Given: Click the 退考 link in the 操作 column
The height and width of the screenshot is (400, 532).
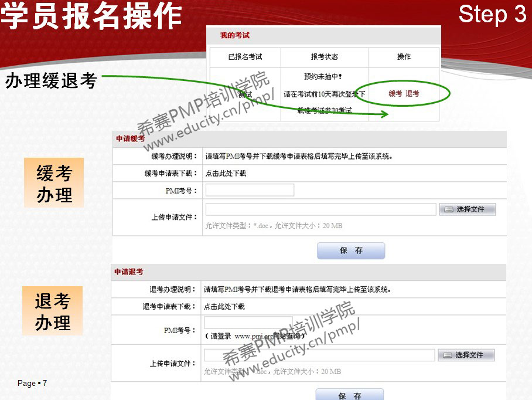Looking at the screenshot, I should coord(412,94).
